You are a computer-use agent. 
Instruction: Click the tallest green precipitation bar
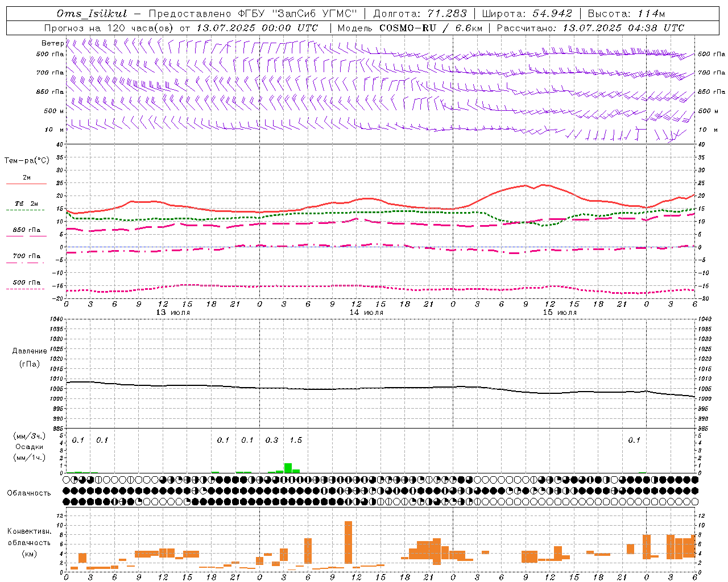tap(288, 468)
